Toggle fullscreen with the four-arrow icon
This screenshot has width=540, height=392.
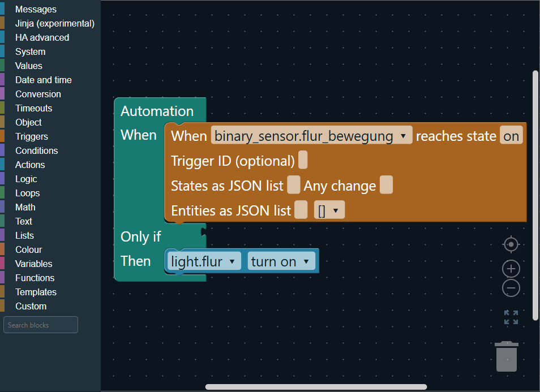click(511, 317)
